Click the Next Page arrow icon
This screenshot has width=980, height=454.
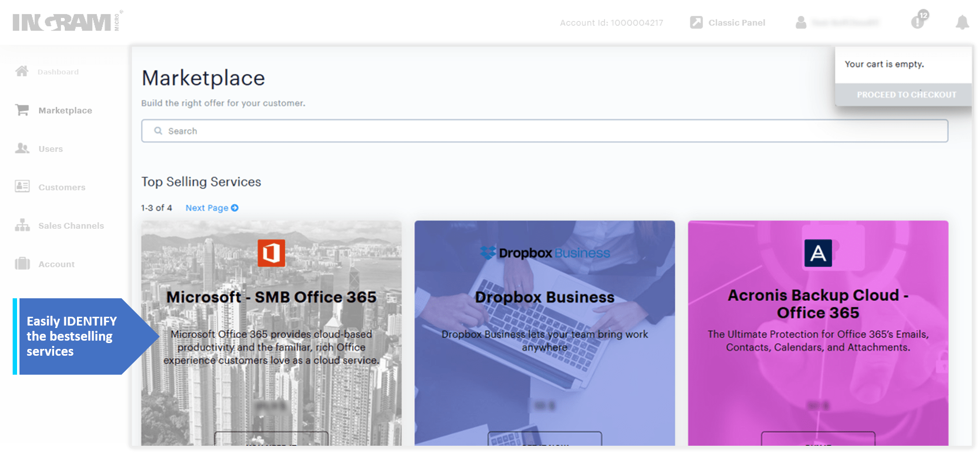[x=235, y=208]
